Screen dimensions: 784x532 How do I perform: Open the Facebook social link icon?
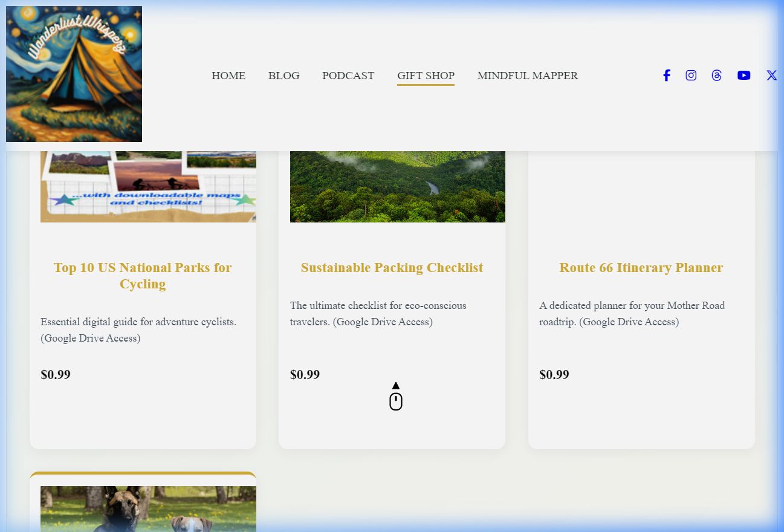pos(666,76)
